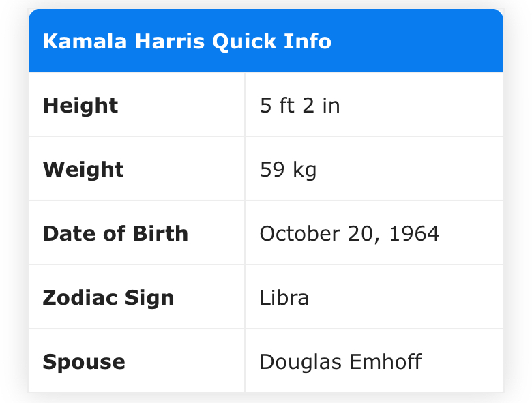
Task: Select the Zodiac Sign label
Action: [108, 298]
